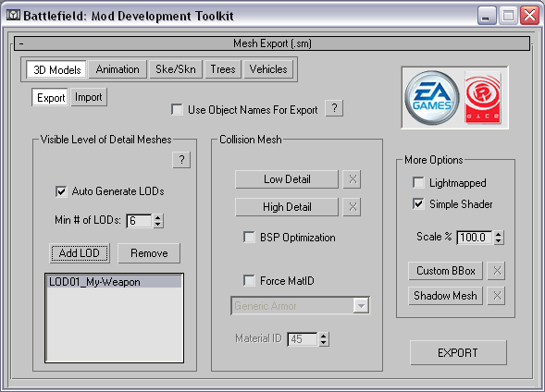545x392 pixels.
Task: Clear the Low Detail collision mesh X
Action: [353, 179]
